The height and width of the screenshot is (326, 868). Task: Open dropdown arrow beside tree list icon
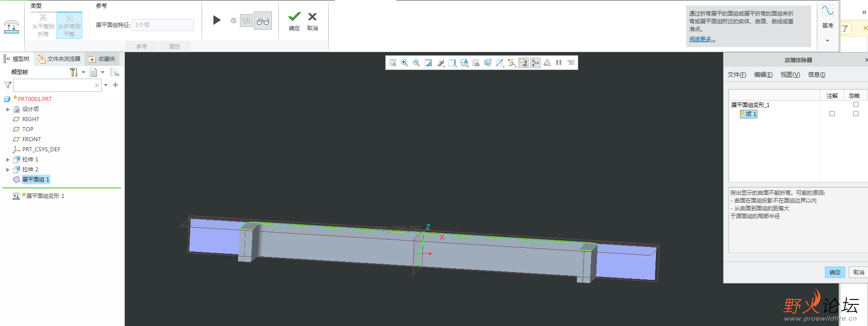click(102, 72)
